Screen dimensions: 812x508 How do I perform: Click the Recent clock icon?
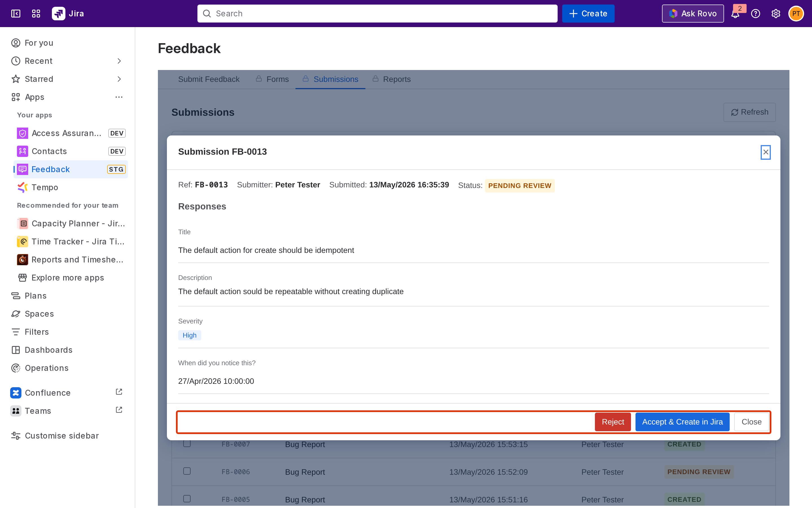[16, 61]
